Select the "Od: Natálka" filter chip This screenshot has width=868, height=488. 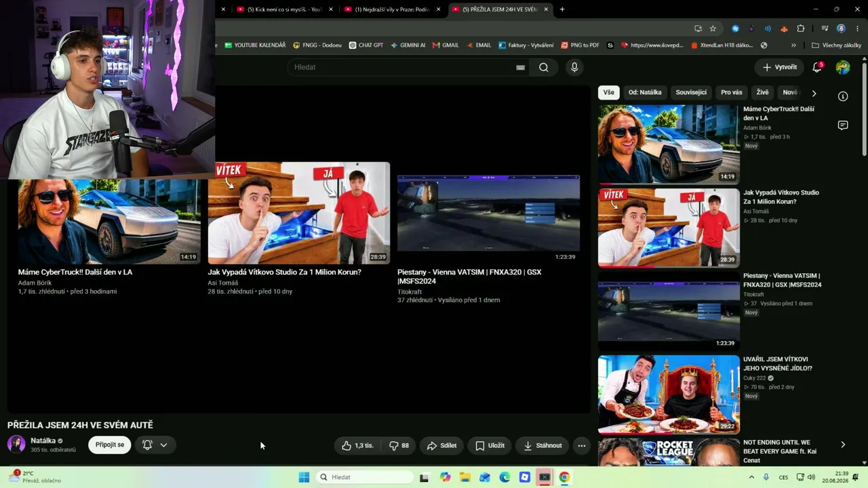click(x=645, y=92)
